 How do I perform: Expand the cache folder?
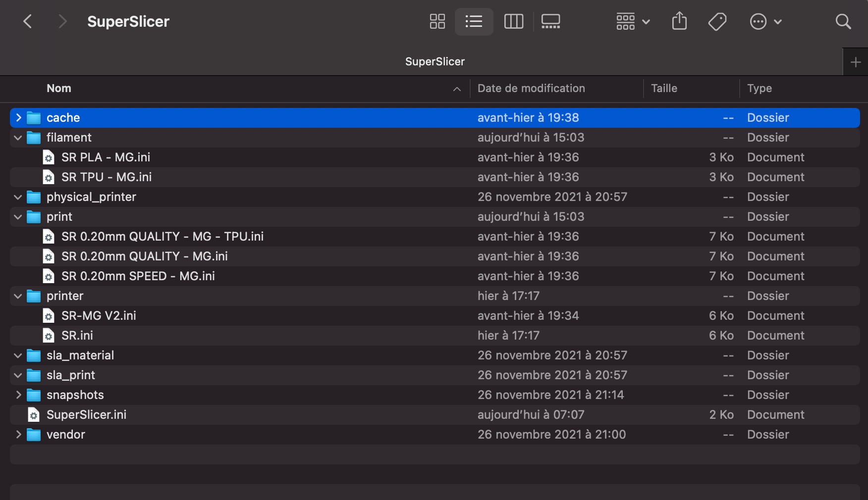(18, 117)
